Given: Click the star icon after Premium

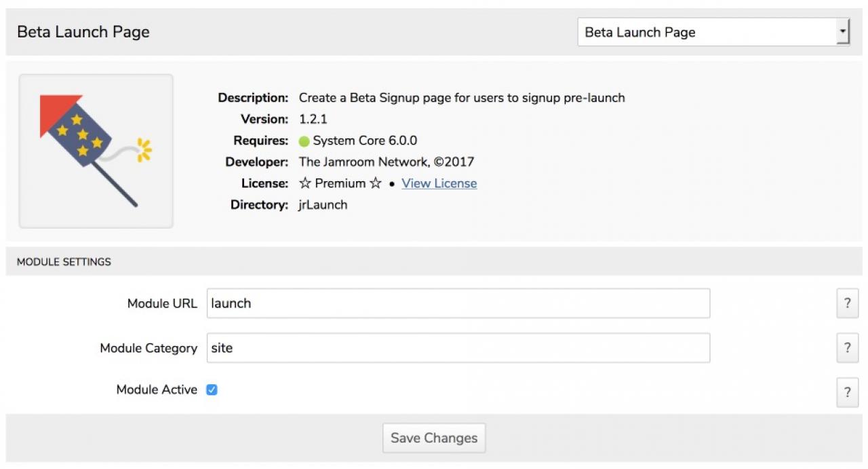Looking at the screenshot, I should tap(376, 183).
